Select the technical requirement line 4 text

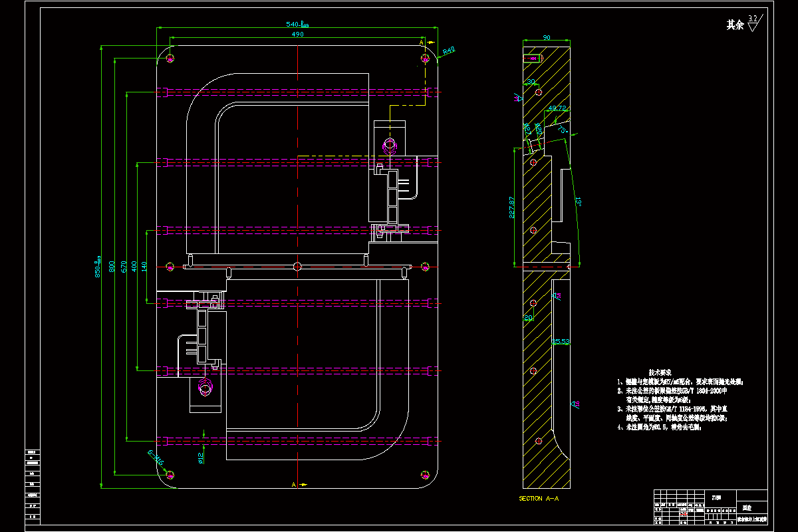point(659,428)
